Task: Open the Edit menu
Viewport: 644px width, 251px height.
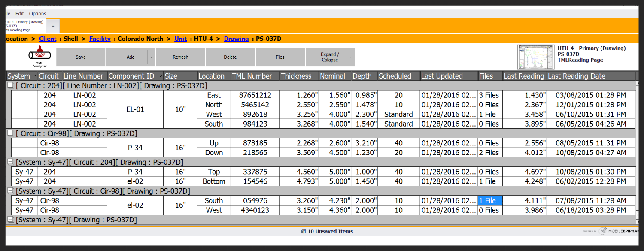Action: pyautogui.click(x=20, y=14)
